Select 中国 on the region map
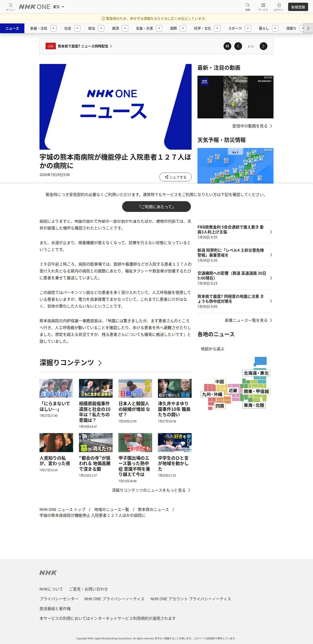The image size is (313, 644). (220, 382)
